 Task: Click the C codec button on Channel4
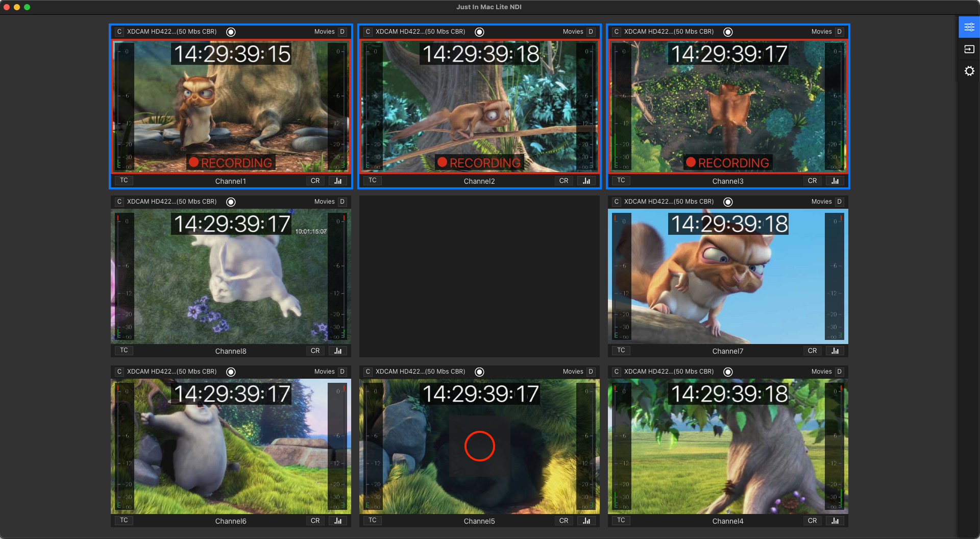[x=616, y=372]
